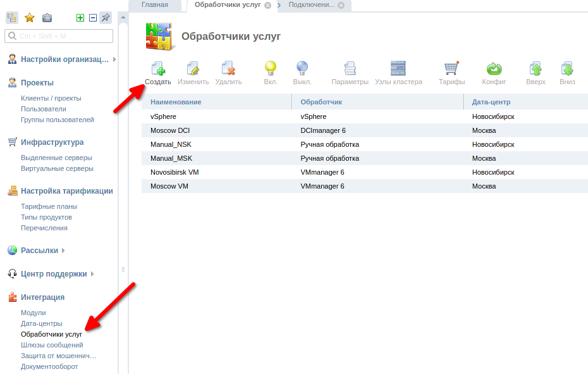Click the Настройка тарификации section icon
Viewport: 588px width, 374px height.
click(13, 190)
